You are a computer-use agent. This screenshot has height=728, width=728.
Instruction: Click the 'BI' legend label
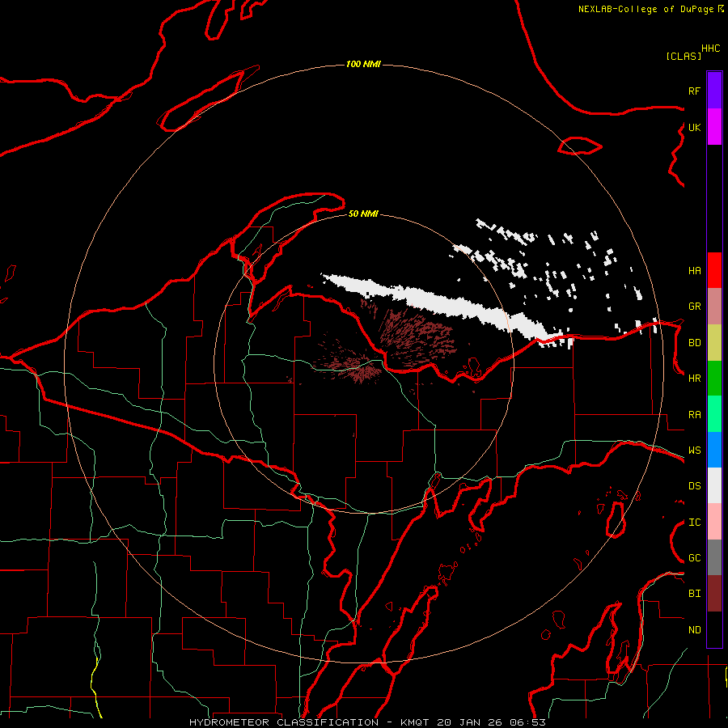click(694, 594)
